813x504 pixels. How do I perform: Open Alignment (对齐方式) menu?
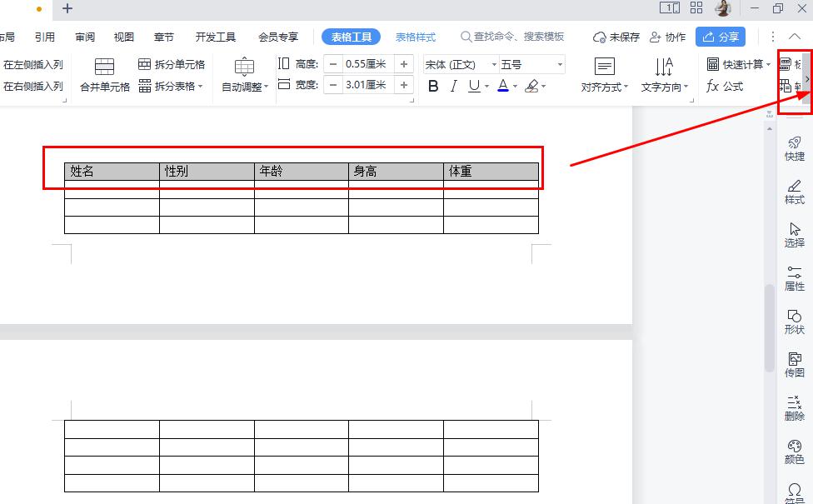[605, 75]
